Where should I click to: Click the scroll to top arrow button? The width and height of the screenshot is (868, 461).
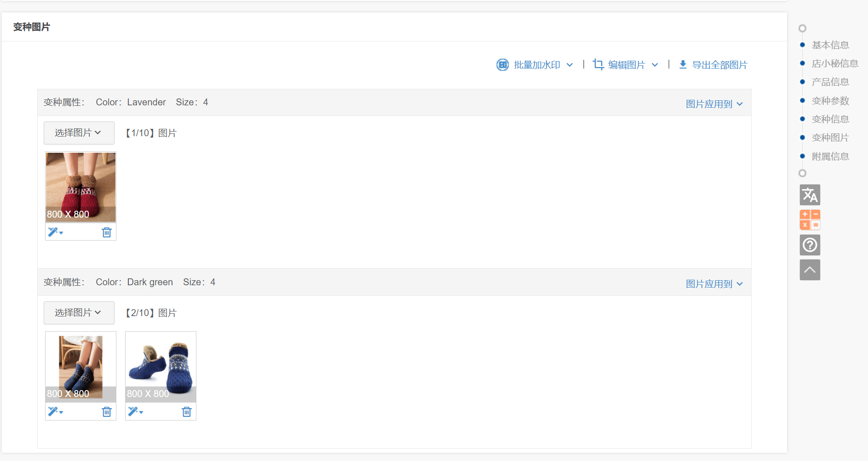(810, 270)
